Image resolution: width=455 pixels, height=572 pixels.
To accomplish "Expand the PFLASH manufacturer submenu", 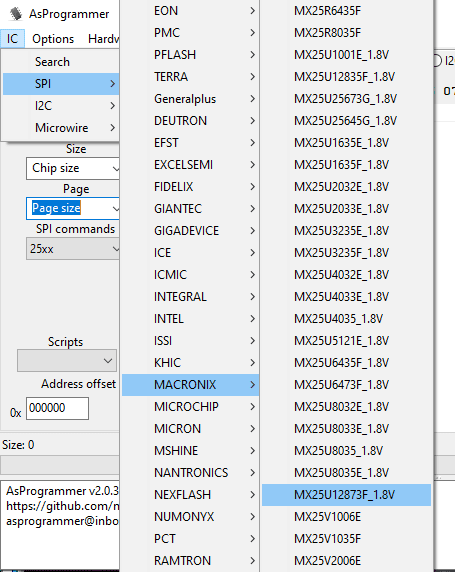I will pyautogui.click(x=190, y=55).
